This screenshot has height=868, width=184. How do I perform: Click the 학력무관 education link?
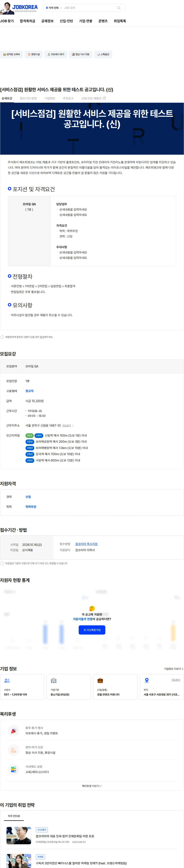pyautogui.click(x=31, y=507)
